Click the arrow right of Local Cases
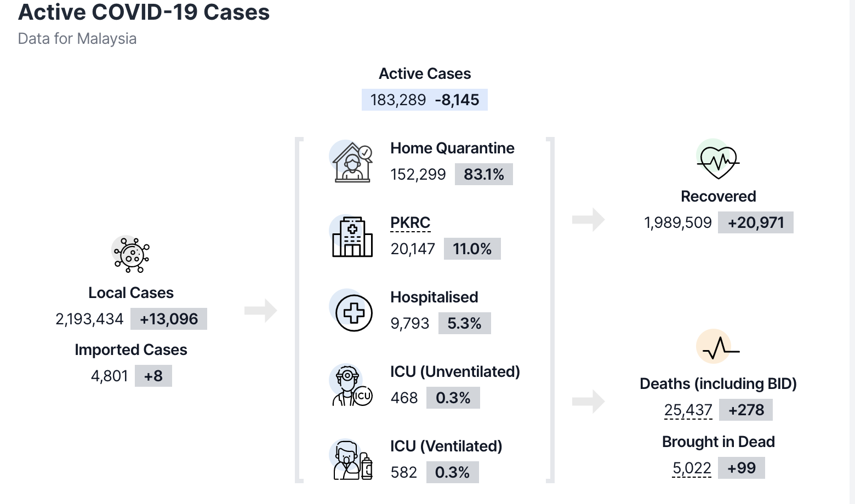Image resolution: width=855 pixels, height=504 pixels. [x=261, y=311]
